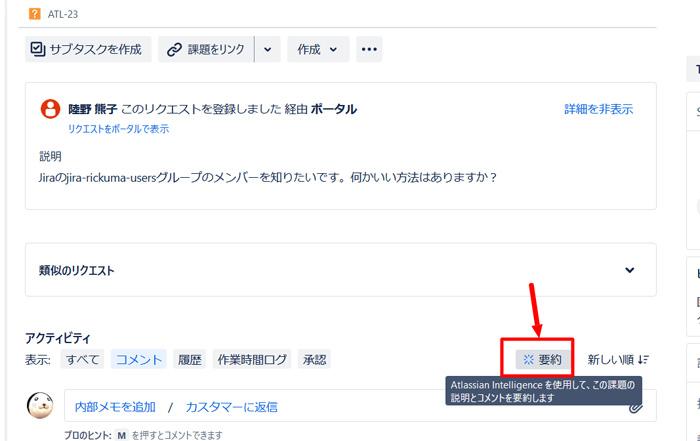Click the attachment paperclip icon in comment box

636,408
